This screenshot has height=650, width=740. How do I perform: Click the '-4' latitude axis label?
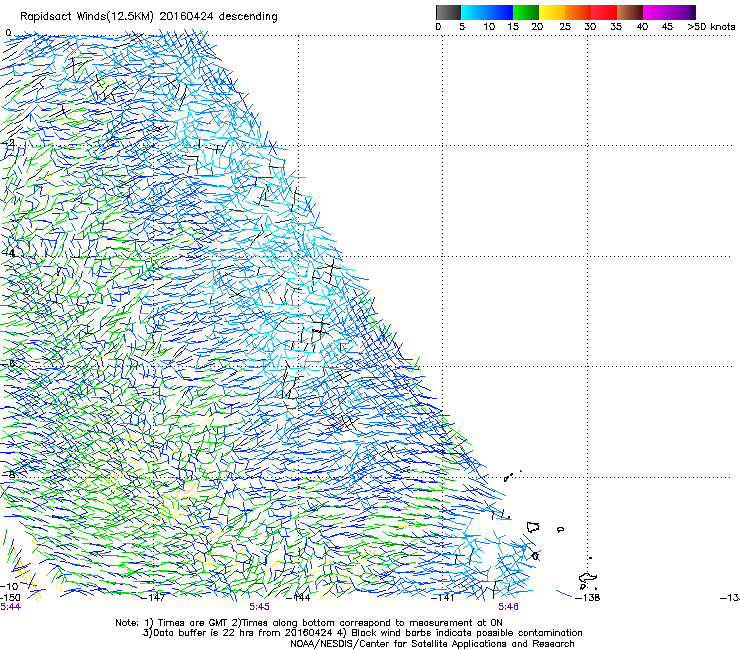9,253
